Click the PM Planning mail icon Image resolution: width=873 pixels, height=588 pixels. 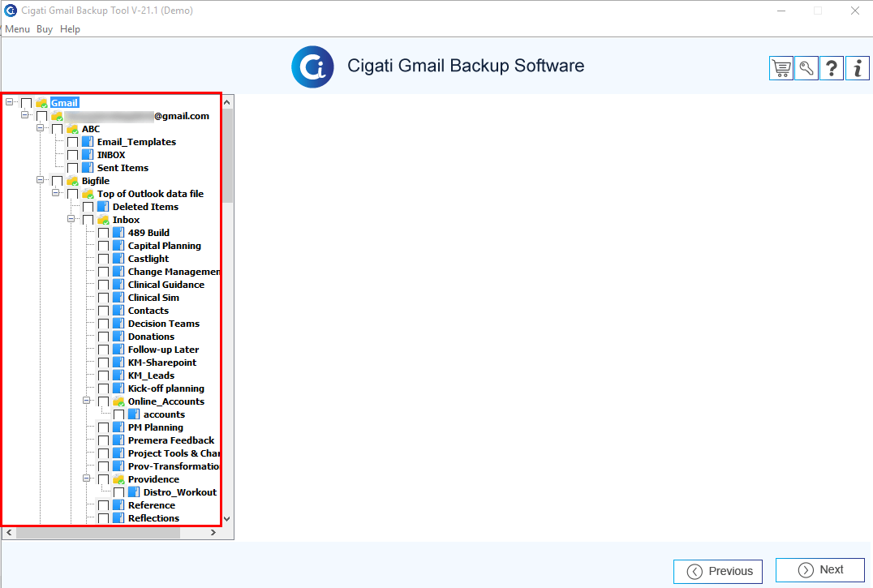[118, 427]
